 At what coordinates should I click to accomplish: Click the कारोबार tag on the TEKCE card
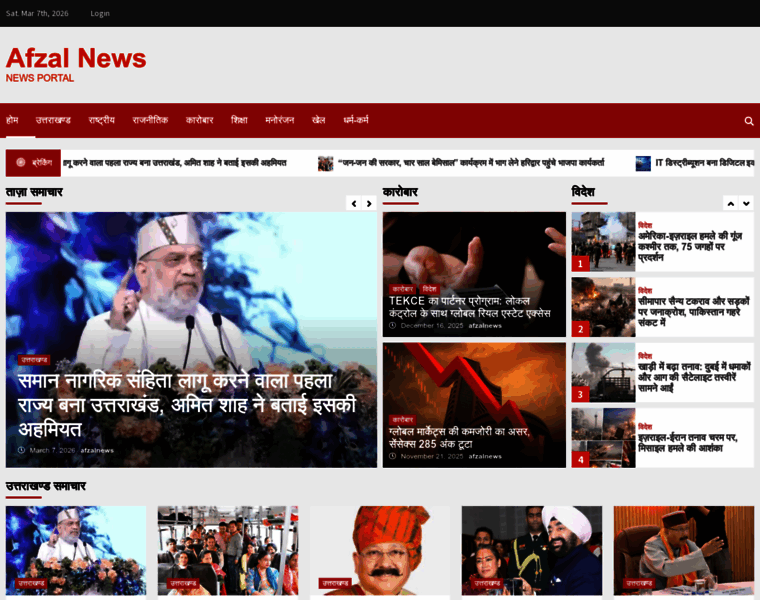click(x=403, y=289)
